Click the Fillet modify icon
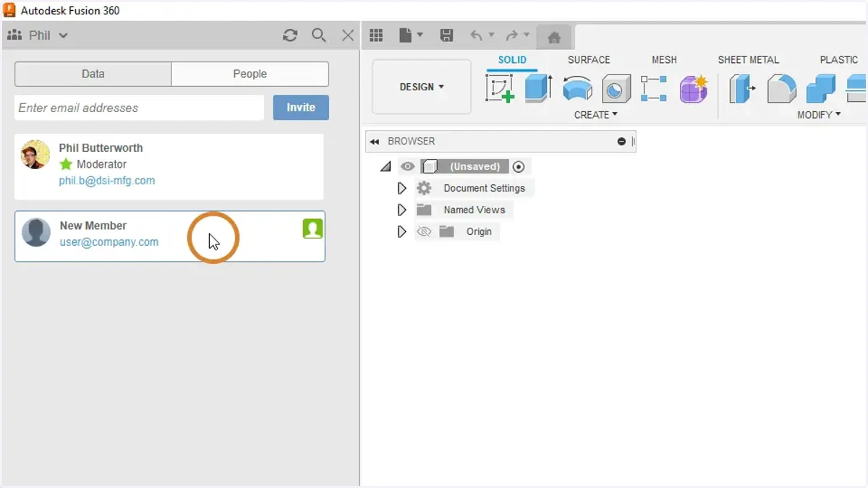 tap(781, 88)
